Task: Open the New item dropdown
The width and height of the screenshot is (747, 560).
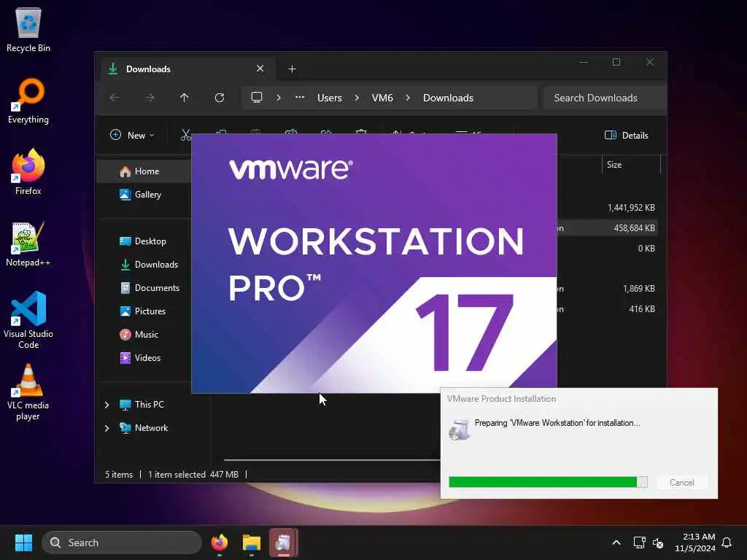Action: pyautogui.click(x=132, y=135)
